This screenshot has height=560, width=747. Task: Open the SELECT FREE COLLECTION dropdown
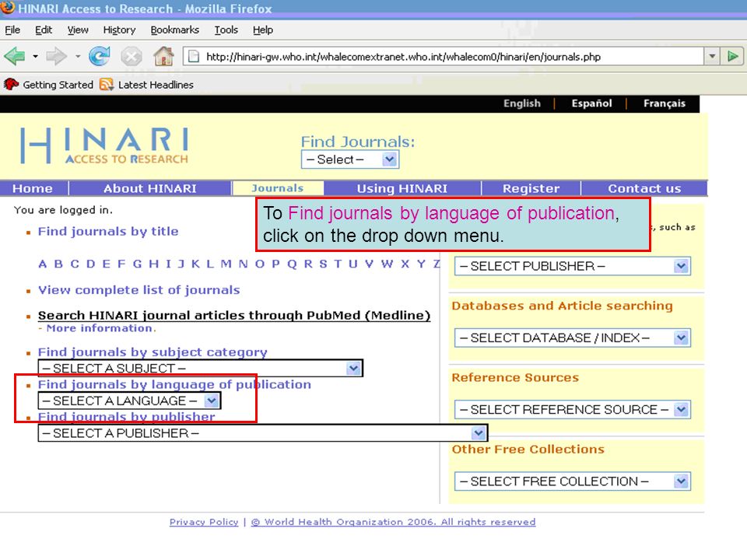pos(573,481)
